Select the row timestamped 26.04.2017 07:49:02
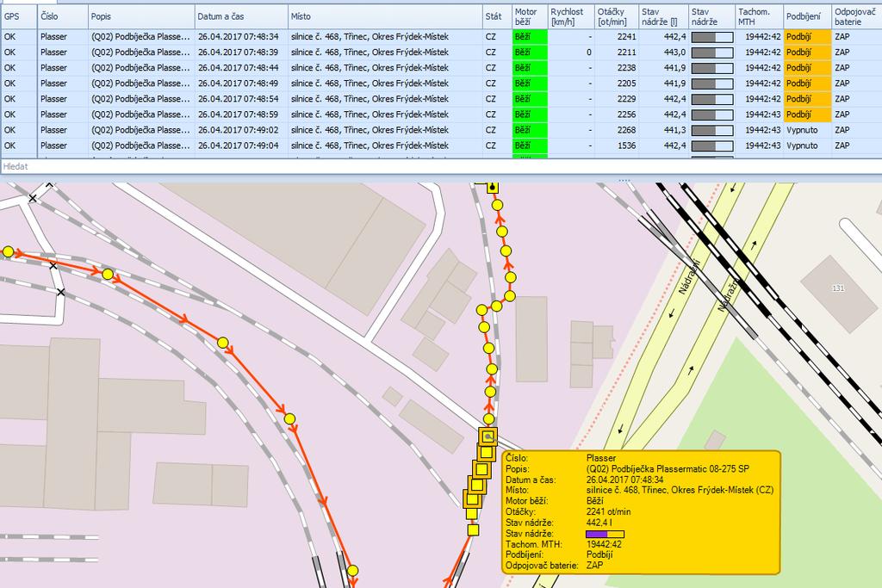 tap(441, 130)
